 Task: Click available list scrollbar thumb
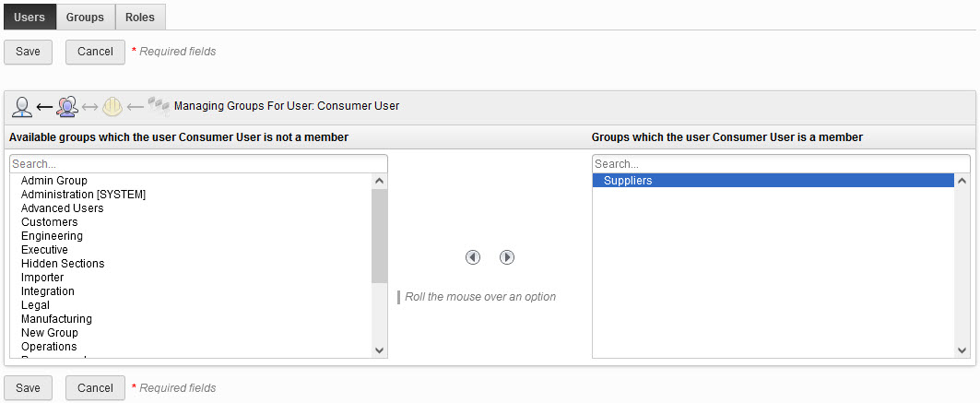[x=380, y=236]
